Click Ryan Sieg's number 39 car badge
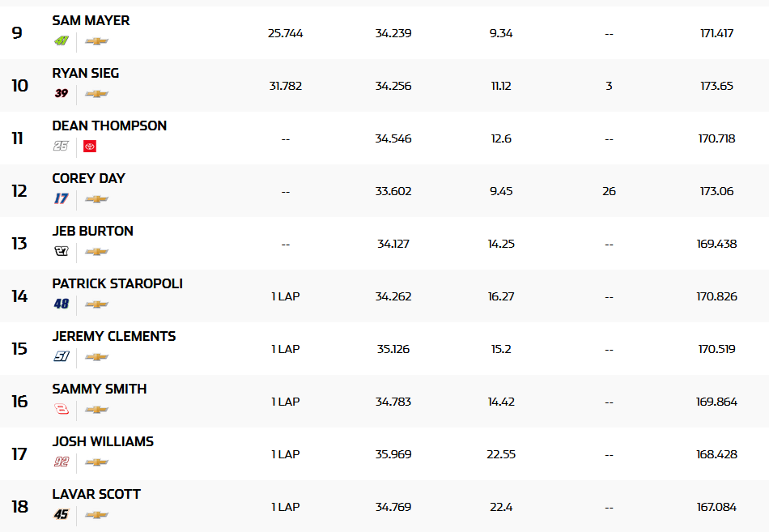The height and width of the screenshot is (532, 769). coord(62,94)
